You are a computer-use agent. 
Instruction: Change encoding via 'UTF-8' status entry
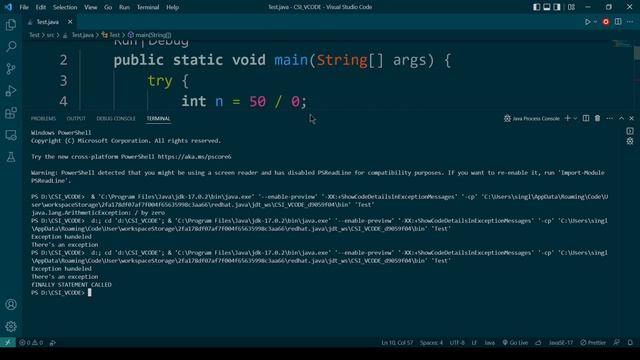tap(457, 342)
